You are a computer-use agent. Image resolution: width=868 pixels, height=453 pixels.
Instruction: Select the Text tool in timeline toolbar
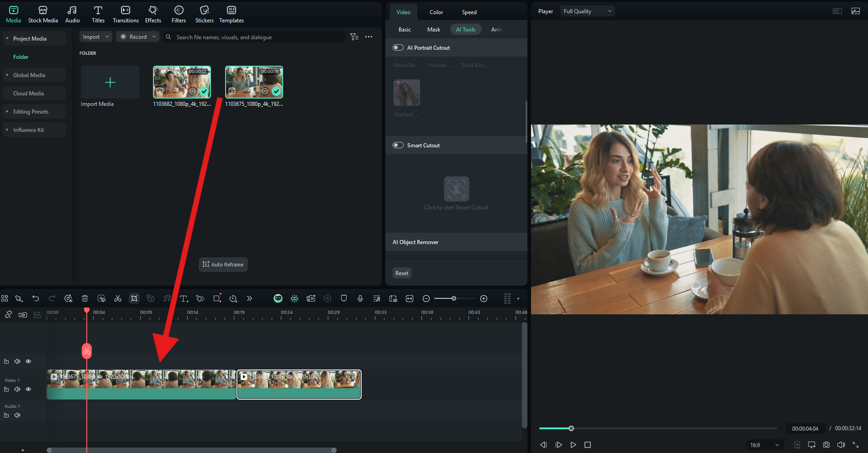point(184,298)
